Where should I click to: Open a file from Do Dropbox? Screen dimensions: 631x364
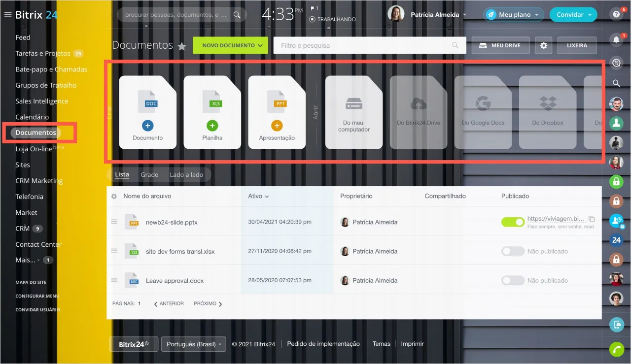click(548, 112)
